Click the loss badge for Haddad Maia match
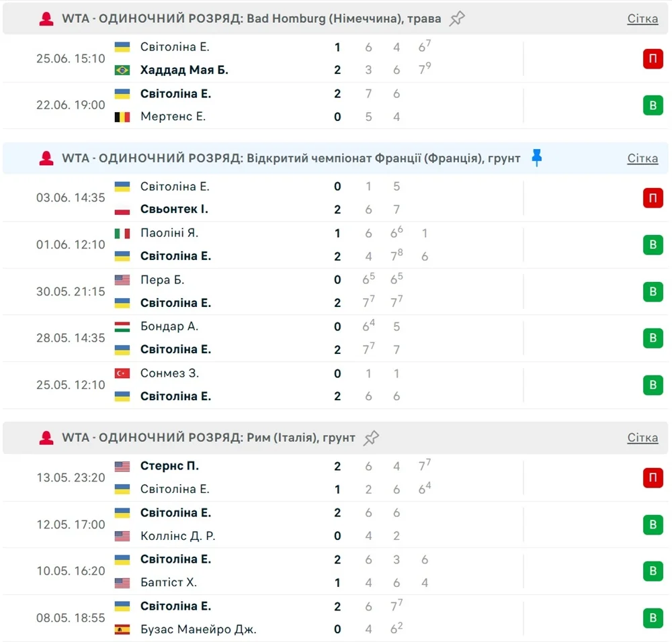 [653, 59]
